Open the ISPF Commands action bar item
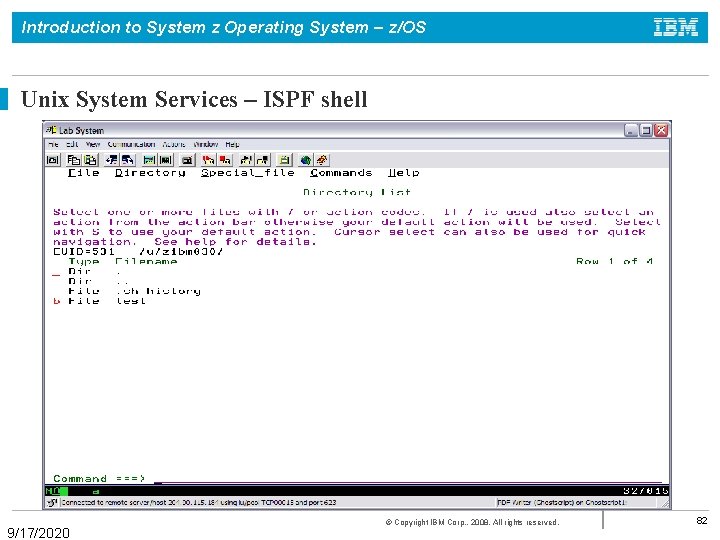The width and height of the screenshot is (720, 540). [341, 173]
